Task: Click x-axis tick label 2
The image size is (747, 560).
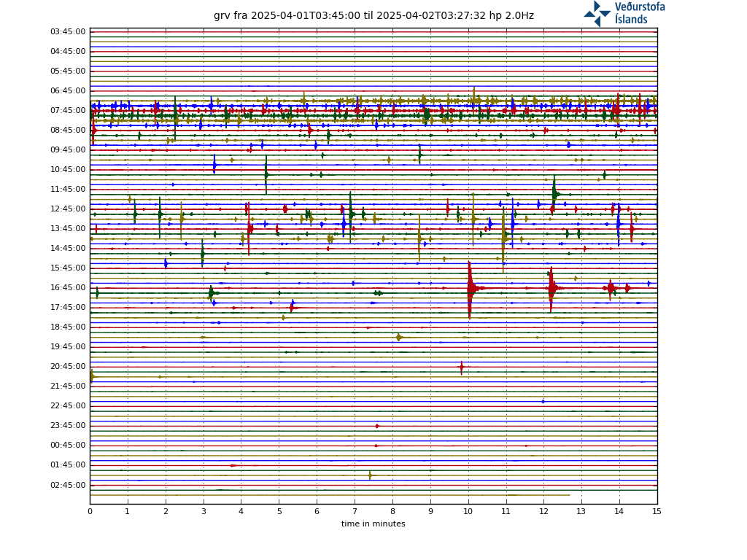Action: 166,511
